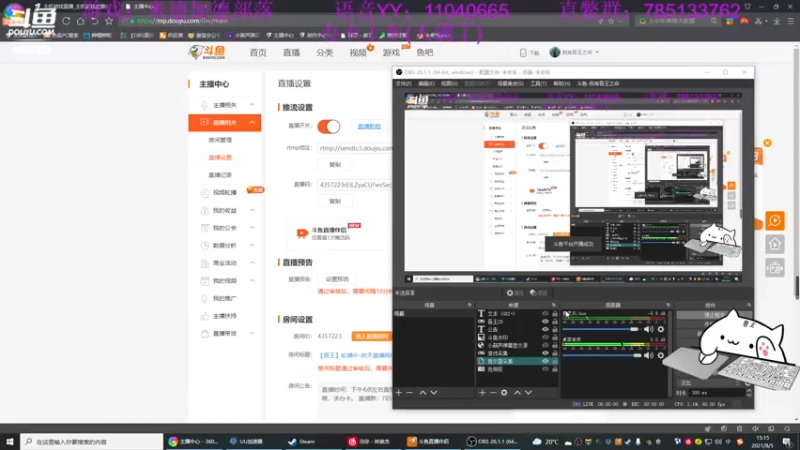Image resolution: width=800 pixels, height=450 pixels.
Task: Collapse the 直播相关 sidebar section
Action: pyautogui.click(x=252, y=122)
